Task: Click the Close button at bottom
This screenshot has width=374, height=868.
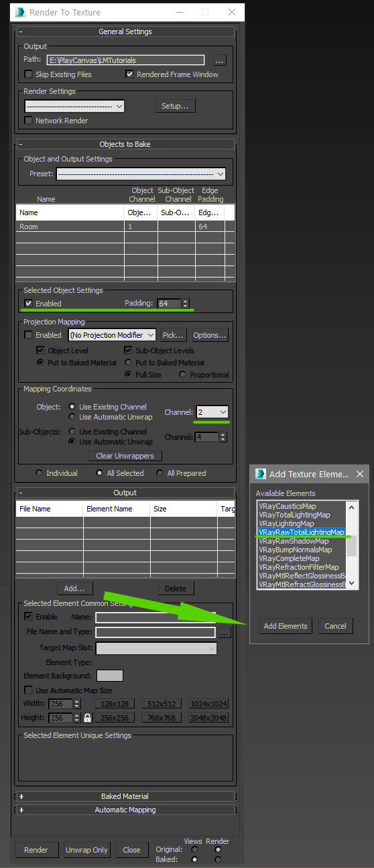Action: [131, 850]
